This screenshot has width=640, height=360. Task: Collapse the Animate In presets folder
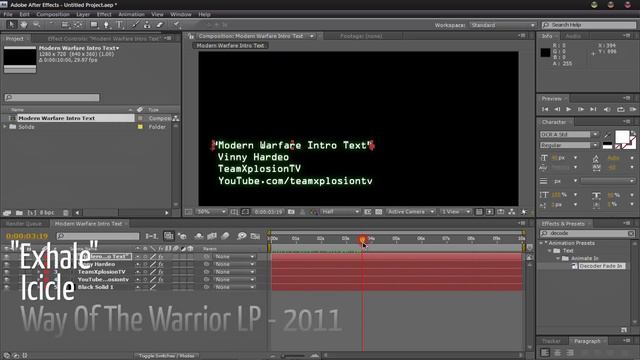click(x=558, y=258)
